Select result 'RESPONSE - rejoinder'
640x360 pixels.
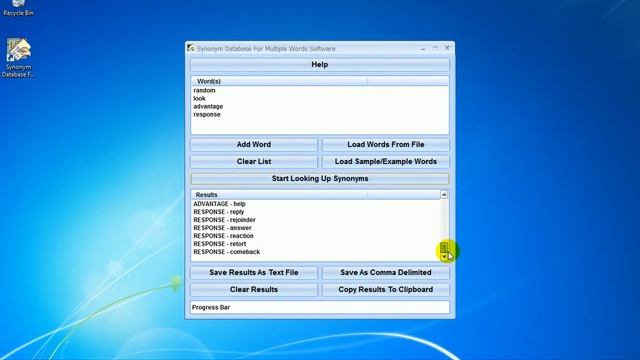[x=224, y=220]
